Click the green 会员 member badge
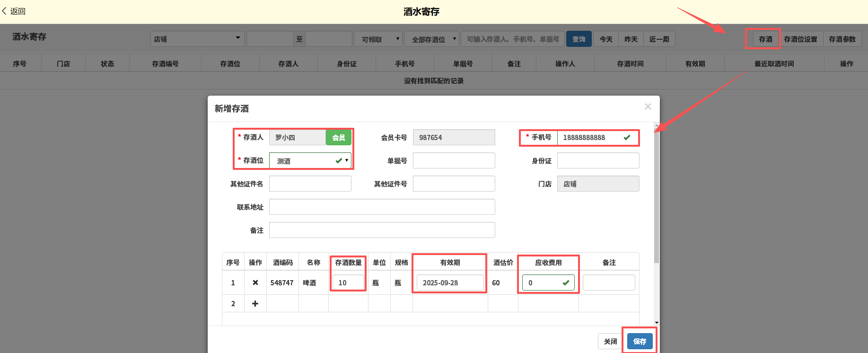The height and width of the screenshot is (353, 868). click(x=338, y=138)
